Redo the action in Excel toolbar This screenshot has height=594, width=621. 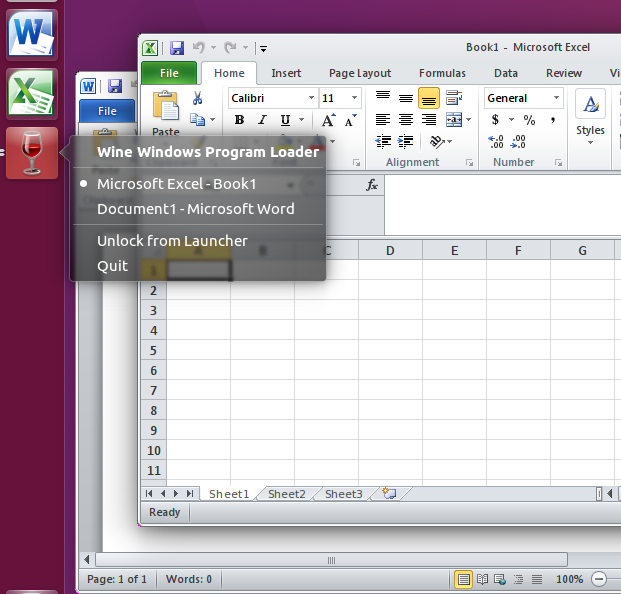[230, 48]
